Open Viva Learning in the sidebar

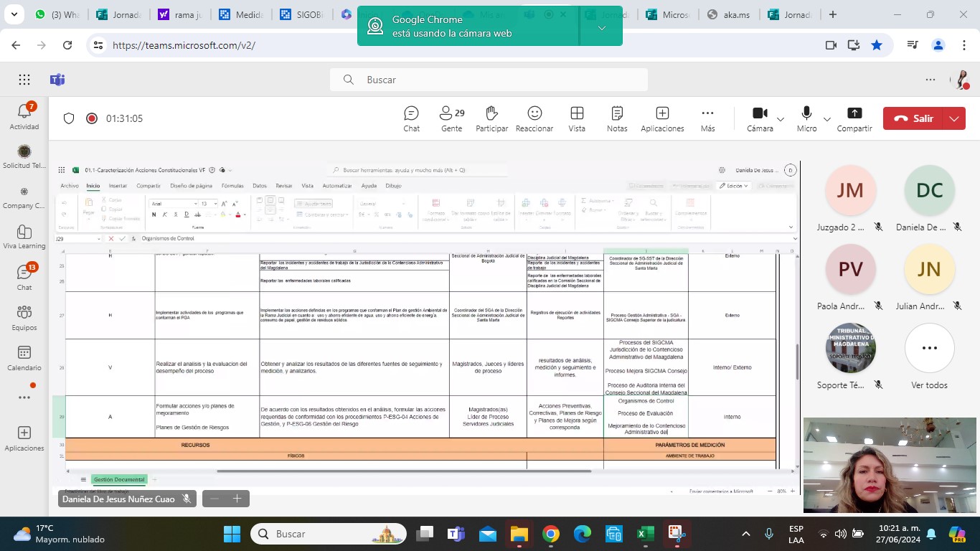tap(24, 237)
